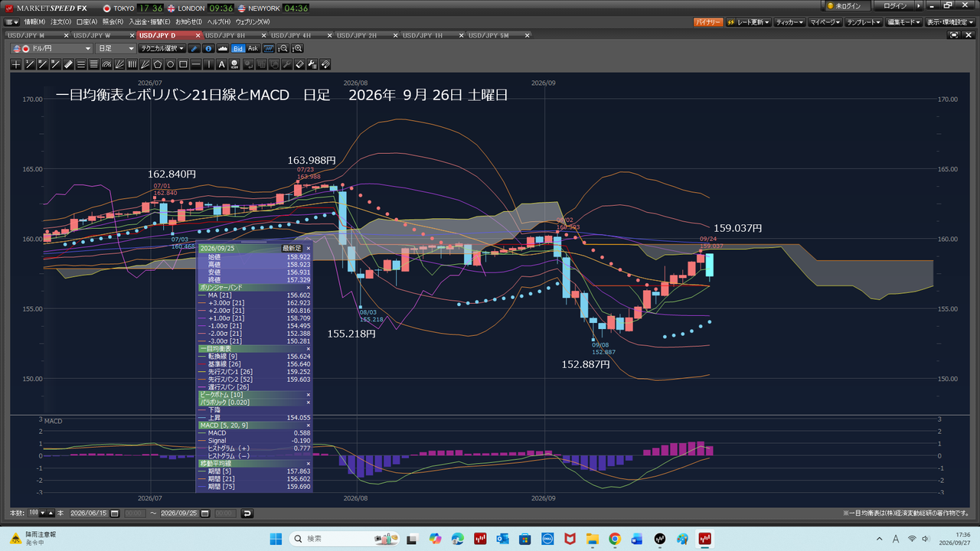Screen dimensions: 980x551
Task: Open the レート更新 dropdown
Action: (x=748, y=22)
